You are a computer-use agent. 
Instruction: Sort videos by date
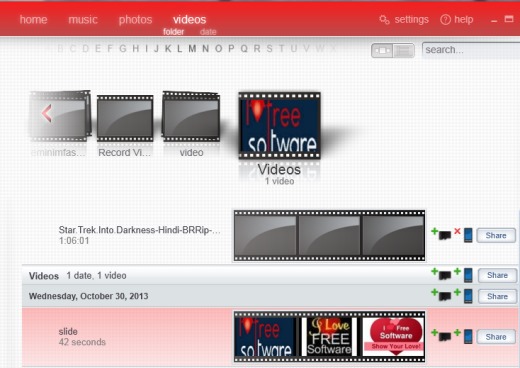coord(208,32)
